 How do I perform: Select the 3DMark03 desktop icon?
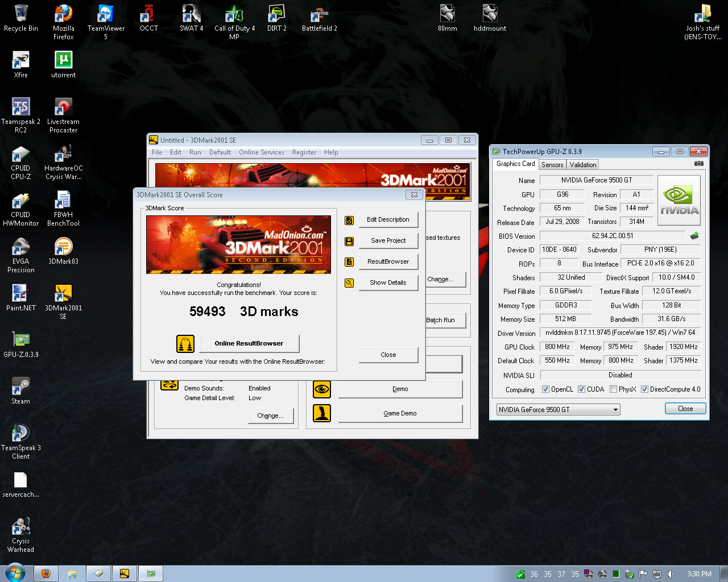coord(63,251)
